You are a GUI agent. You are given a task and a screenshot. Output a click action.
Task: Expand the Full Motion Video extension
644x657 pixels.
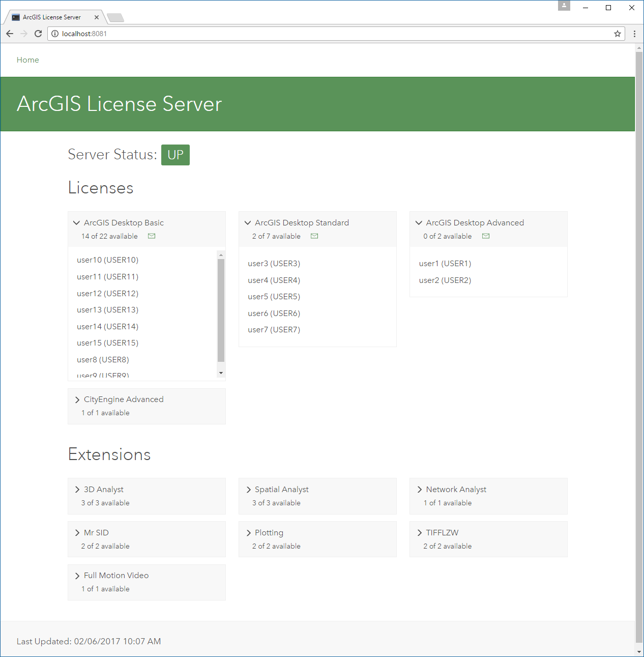pyautogui.click(x=77, y=576)
